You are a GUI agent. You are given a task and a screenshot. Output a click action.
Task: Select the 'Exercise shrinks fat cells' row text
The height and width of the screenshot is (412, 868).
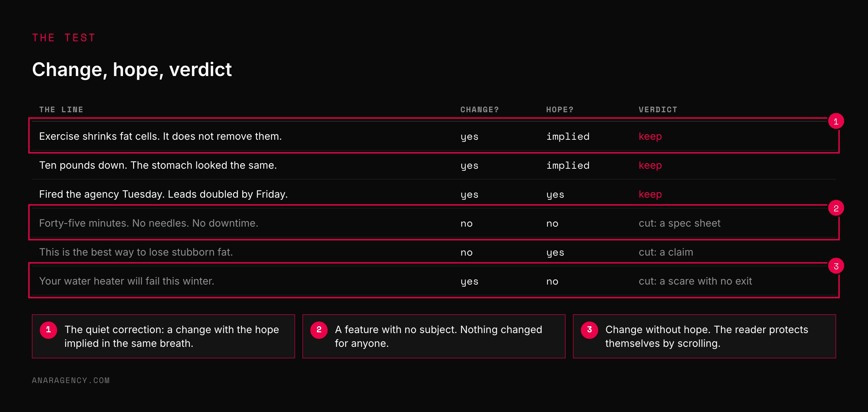160,136
